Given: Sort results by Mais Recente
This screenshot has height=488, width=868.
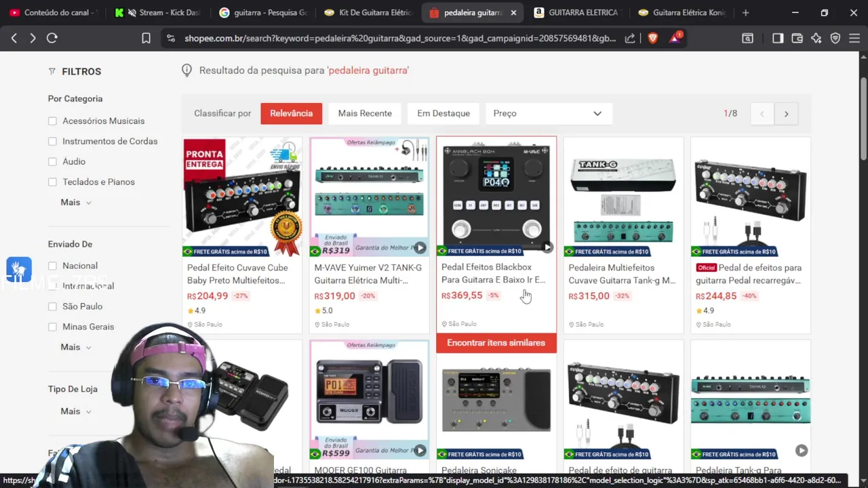Looking at the screenshot, I should 365,113.
